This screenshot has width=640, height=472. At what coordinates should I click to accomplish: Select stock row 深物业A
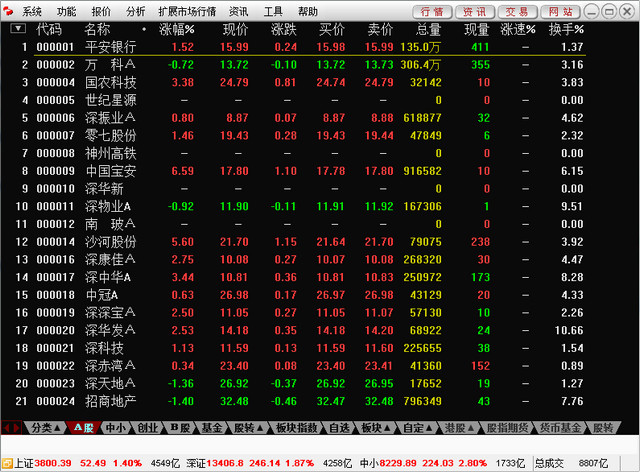(299, 206)
